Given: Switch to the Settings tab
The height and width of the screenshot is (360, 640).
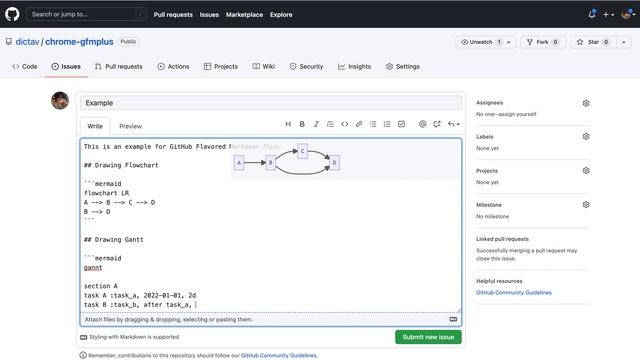Looking at the screenshot, I should (x=403, y=67).
